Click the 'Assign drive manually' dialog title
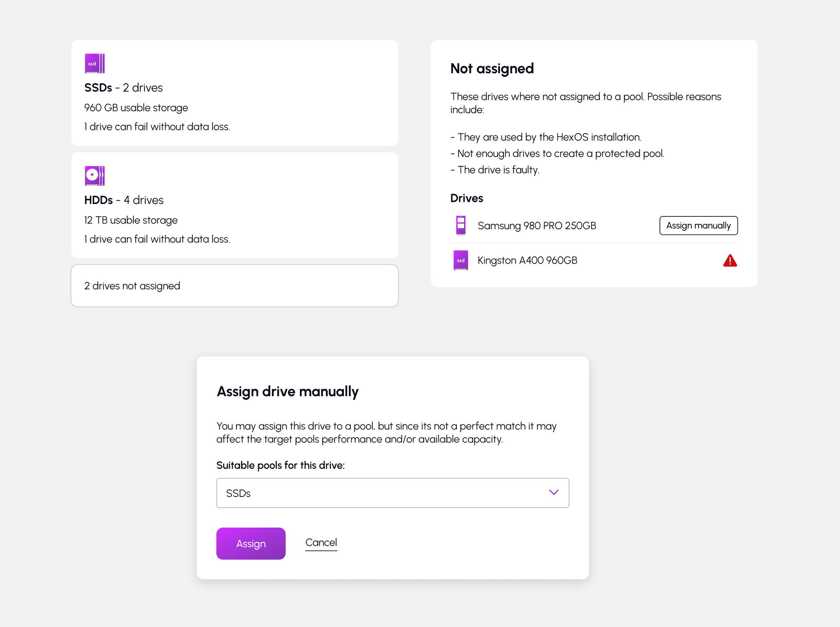The height and width of the screenshot is (627, 840). click(287, 391)
